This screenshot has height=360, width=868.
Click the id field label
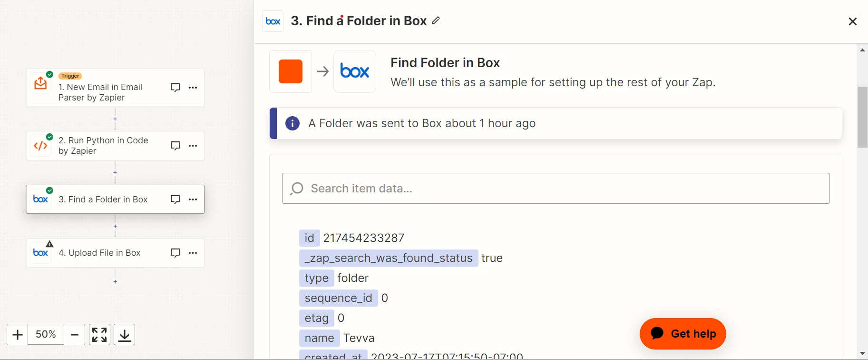(310, 238)
